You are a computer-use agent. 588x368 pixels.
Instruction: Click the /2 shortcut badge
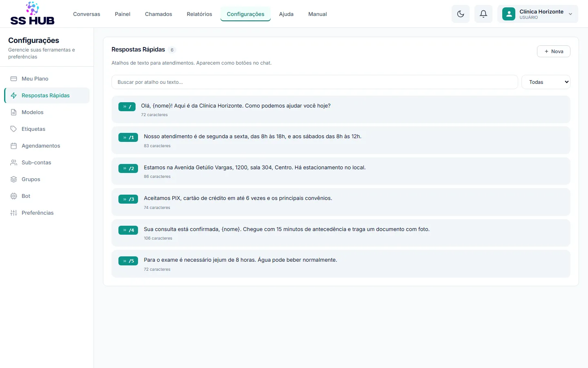point(128,168)
